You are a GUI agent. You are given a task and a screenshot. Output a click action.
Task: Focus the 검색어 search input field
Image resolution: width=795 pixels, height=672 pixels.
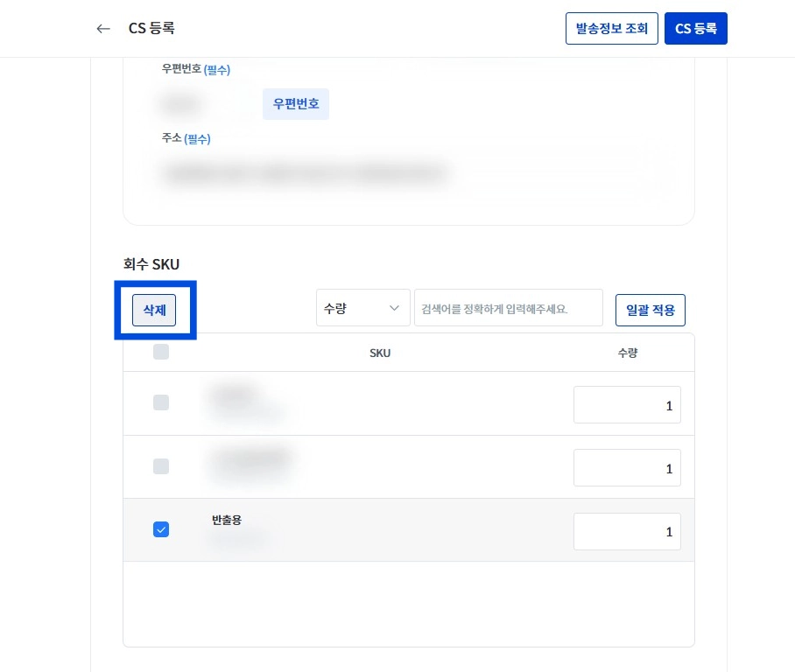click(509, 308)
